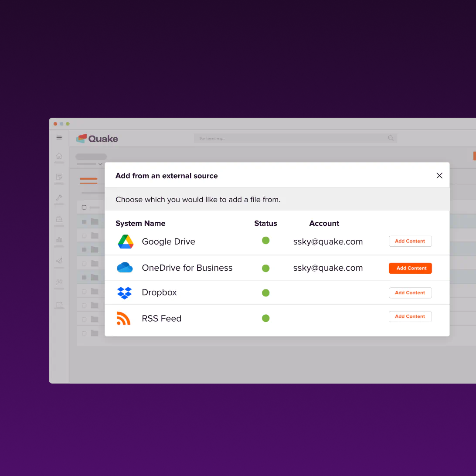Uncheck the topmost checked folder row checkbox

coord(84,221)
